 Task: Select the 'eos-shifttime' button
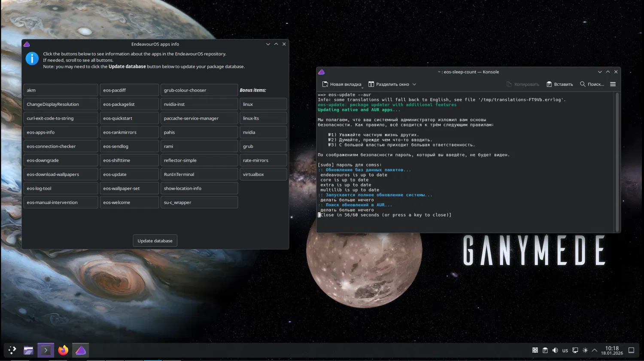pos(130,160)
